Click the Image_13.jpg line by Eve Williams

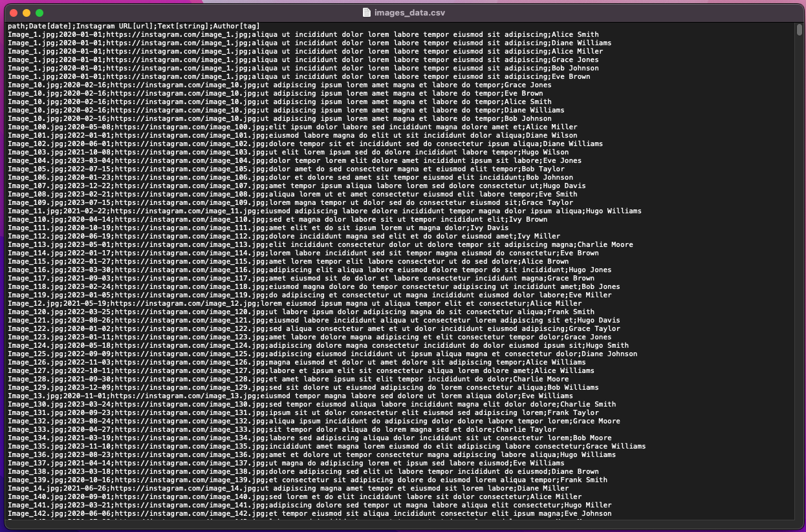(x=290, y=396)
